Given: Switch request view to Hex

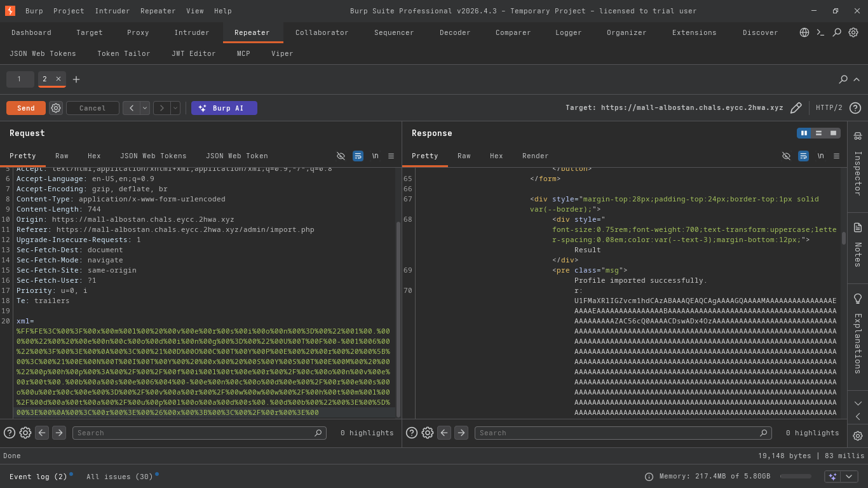Looking at the screenshot, I should (x=94, y=156).
